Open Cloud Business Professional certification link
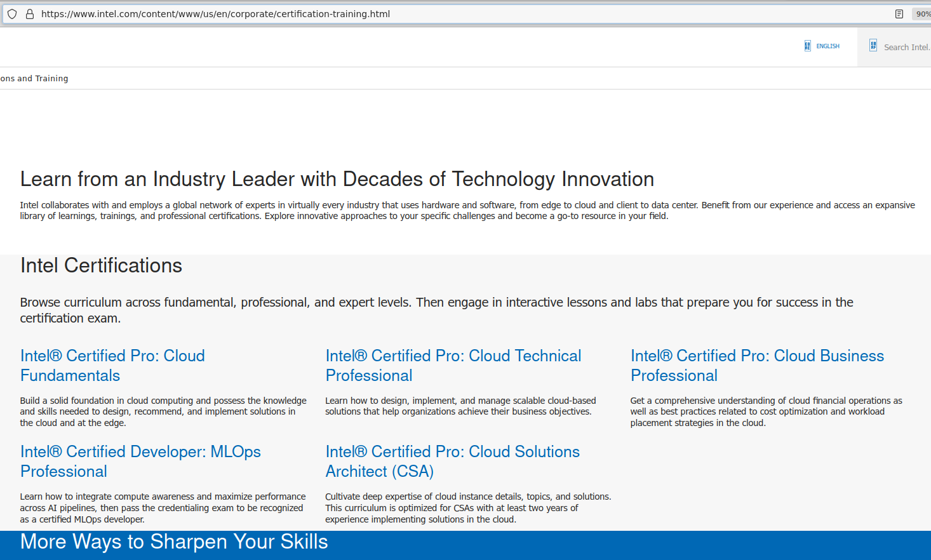This screenshot has height=560, width=931. tap(757, 365)
